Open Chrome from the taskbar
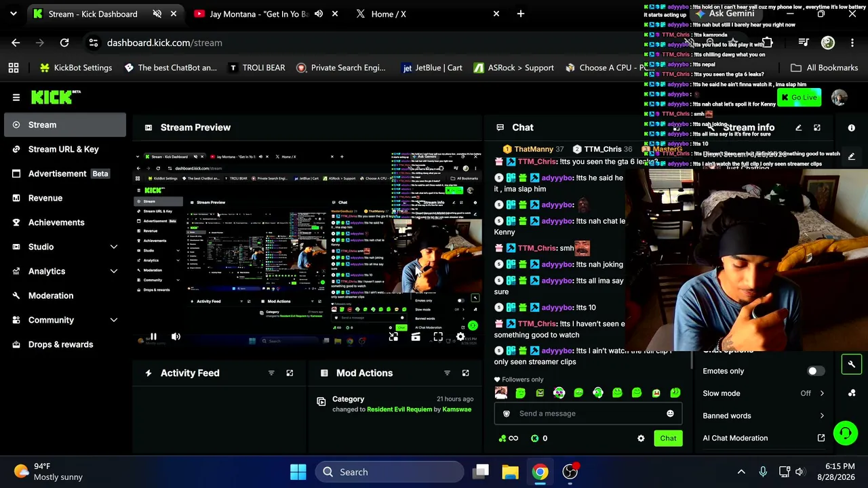 tap(540, 472)
